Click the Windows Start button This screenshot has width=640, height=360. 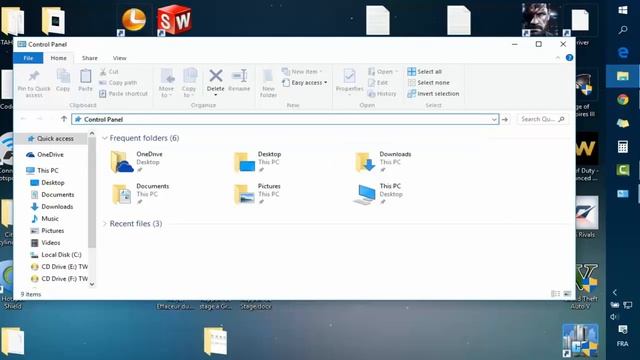tap(623, 10)
